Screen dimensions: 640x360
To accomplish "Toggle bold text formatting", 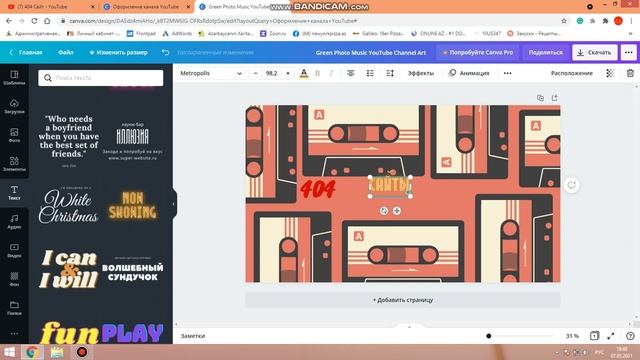I will pos(318,73).
